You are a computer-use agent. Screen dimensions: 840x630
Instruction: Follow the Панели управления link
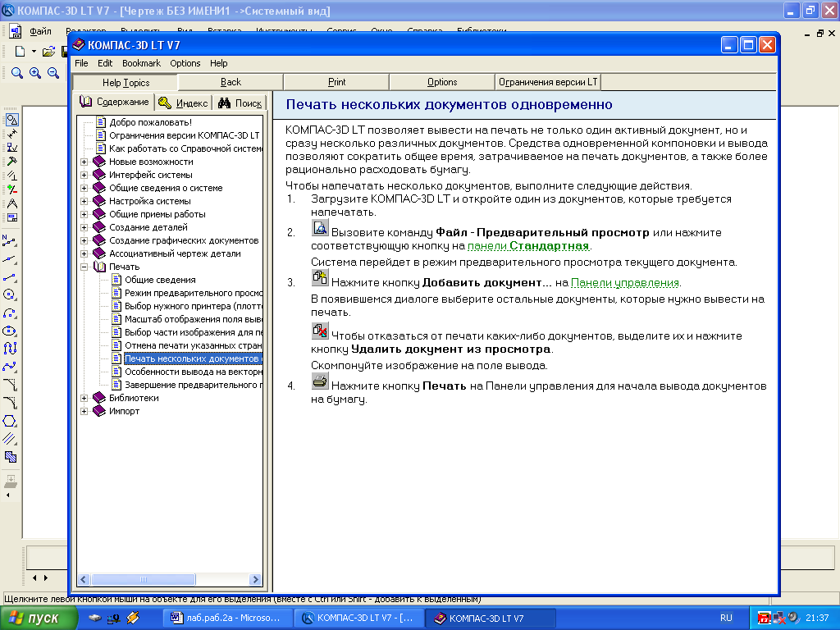(625, 282)
